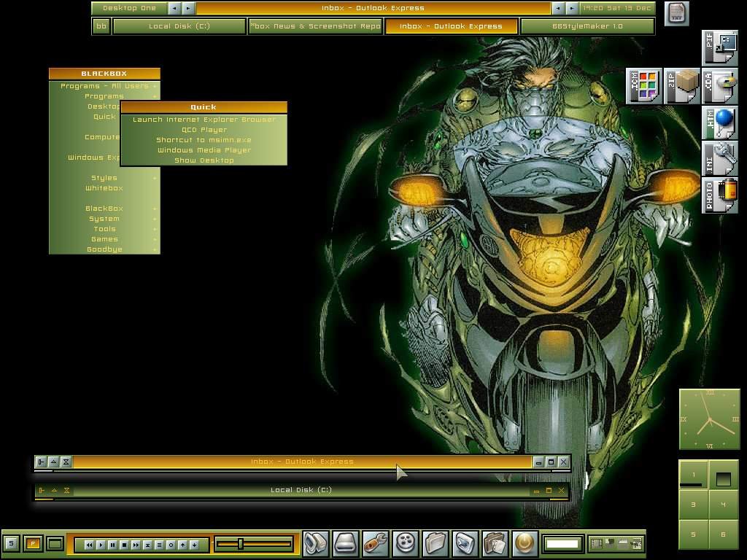The width and height of the screenshot is (747, 560).
Task: Open the ZIP archive desktop icon
Action: tap(682, 87)
